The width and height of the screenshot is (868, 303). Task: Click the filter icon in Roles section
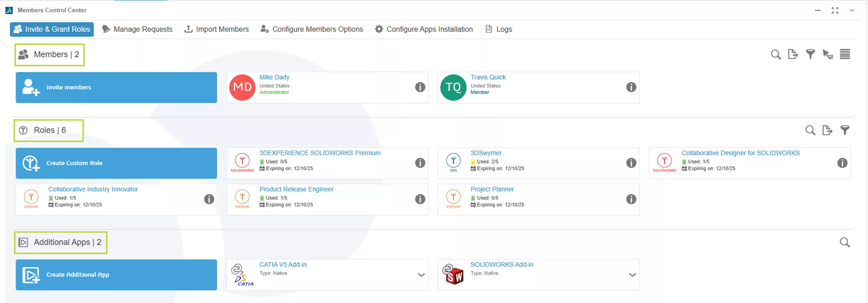pyautogui.click(x=845, y=130)
